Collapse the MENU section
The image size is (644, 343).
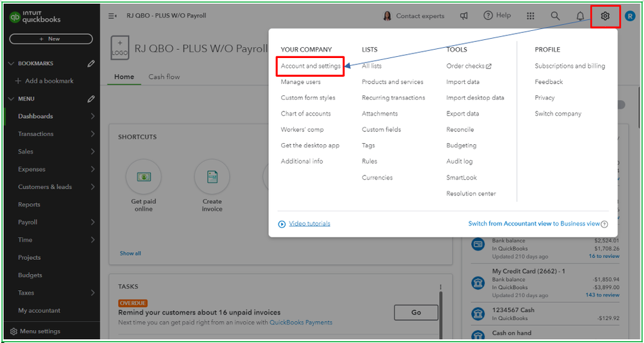(x=11, y=99)
